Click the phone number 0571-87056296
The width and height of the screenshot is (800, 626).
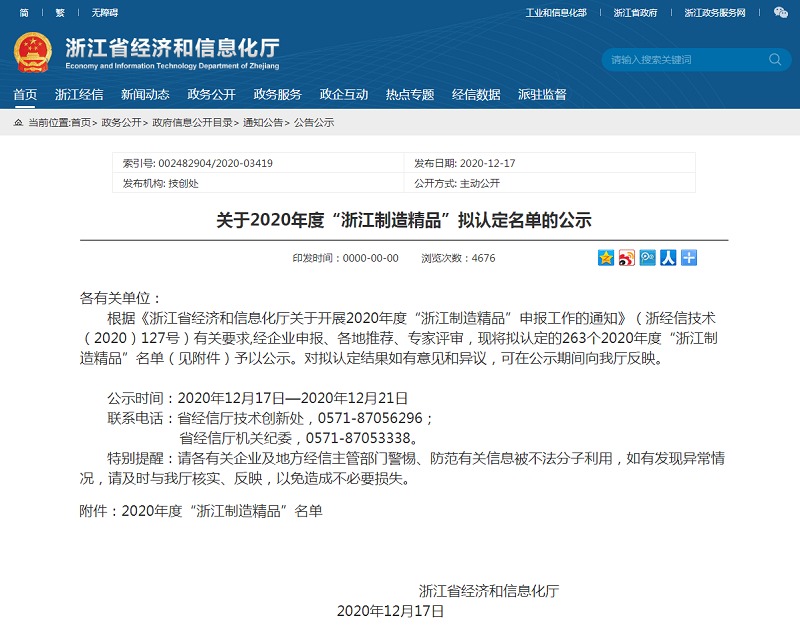[x=370, y=418]
